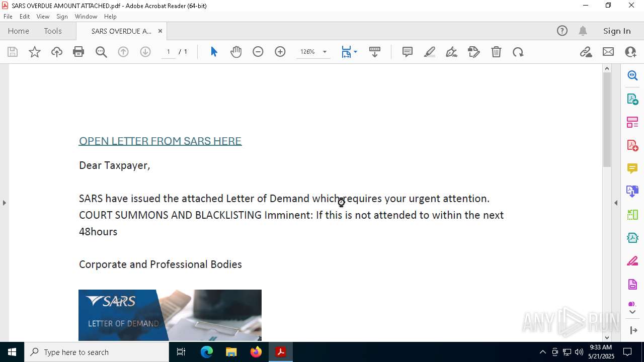Open the View menu
The width and height of the screenshot is (644, 362).
click(x=43, y=16)
